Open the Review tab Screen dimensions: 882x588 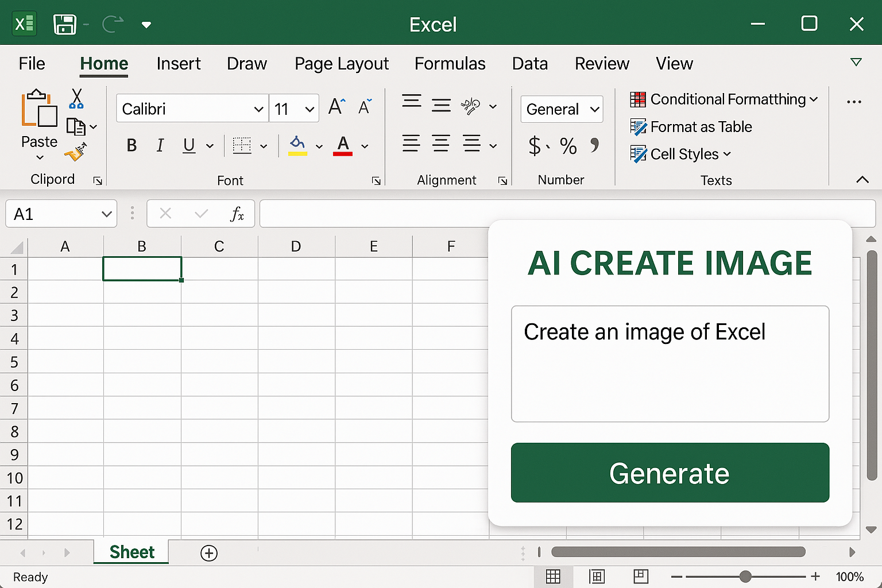tap(602, 64)
